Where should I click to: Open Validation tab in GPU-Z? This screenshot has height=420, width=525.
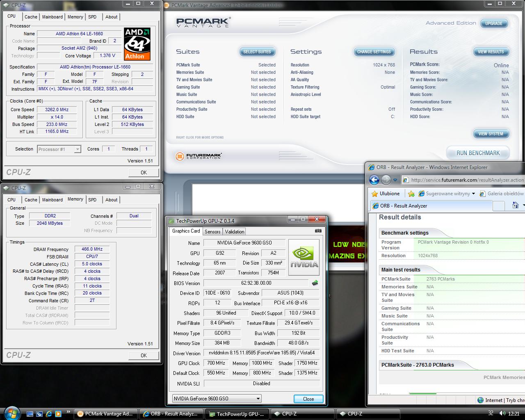click(235, 232)
